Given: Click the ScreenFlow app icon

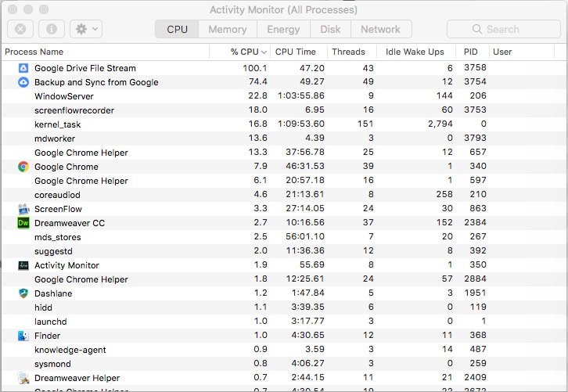Looking at the screenshot, I should click(x=23, y=209).
